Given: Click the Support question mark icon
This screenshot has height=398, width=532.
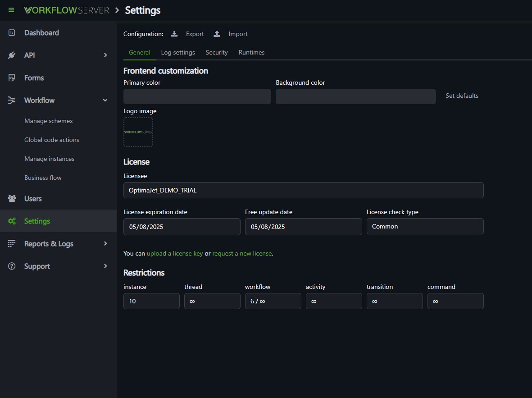Looking at the screenshot, I should (x=11, y=266).
